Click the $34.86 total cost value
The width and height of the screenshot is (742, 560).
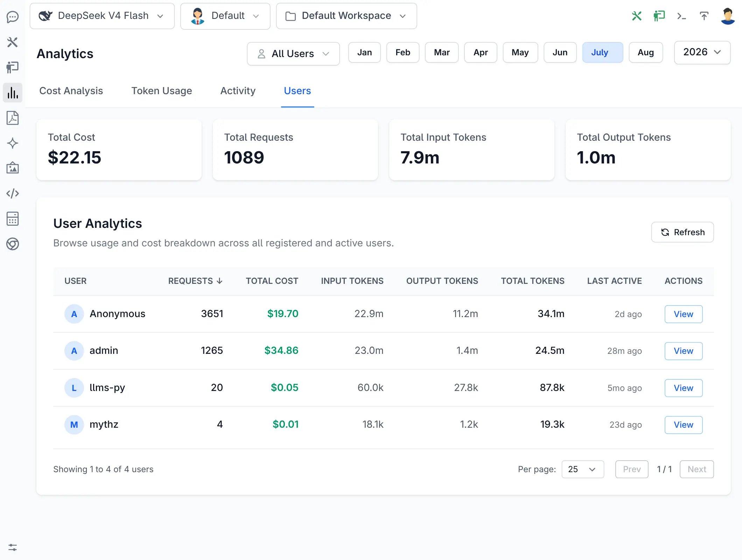pos(281,350)
